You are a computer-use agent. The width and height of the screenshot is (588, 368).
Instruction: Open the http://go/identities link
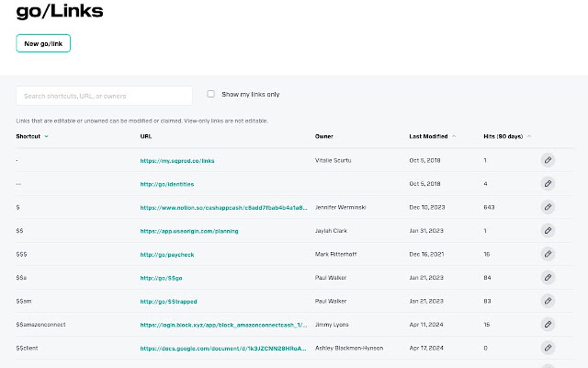tap(167, 184)
